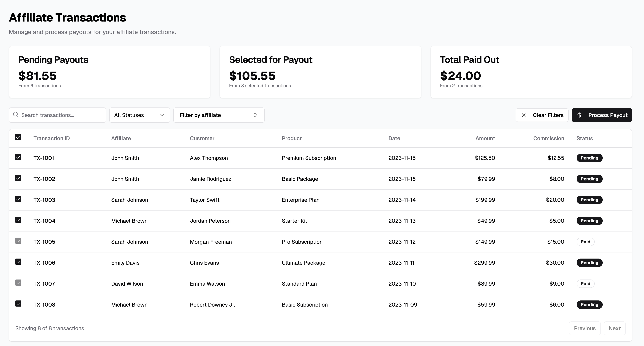Viewport: 644px width, 346px height.
Task: Click customer Morgan Freeman
Action: (211, 242)
